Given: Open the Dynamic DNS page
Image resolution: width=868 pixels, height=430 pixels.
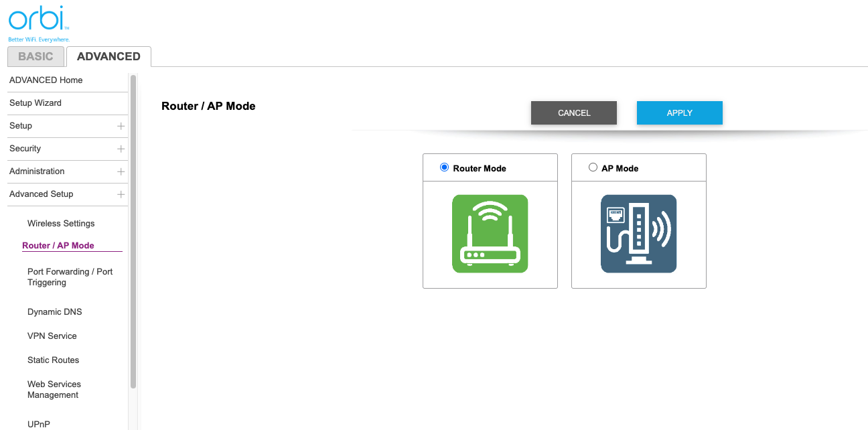Looking at the screenshot, I should 54,312.
